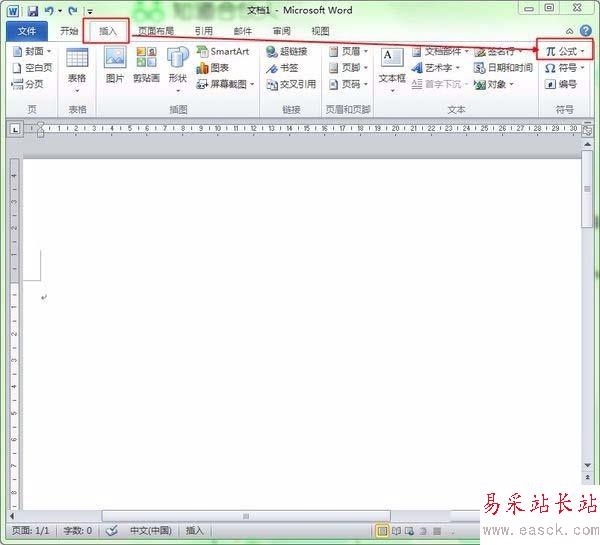
Task: Click 首字下沉 (Drop Cap) button
Action: pyautogui.click(x=440, y=84)
